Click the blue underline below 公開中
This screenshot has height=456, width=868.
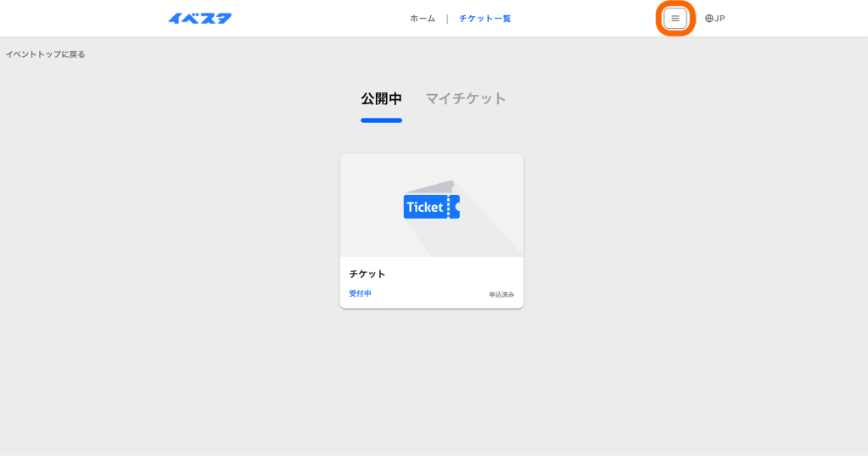[381, 120]
